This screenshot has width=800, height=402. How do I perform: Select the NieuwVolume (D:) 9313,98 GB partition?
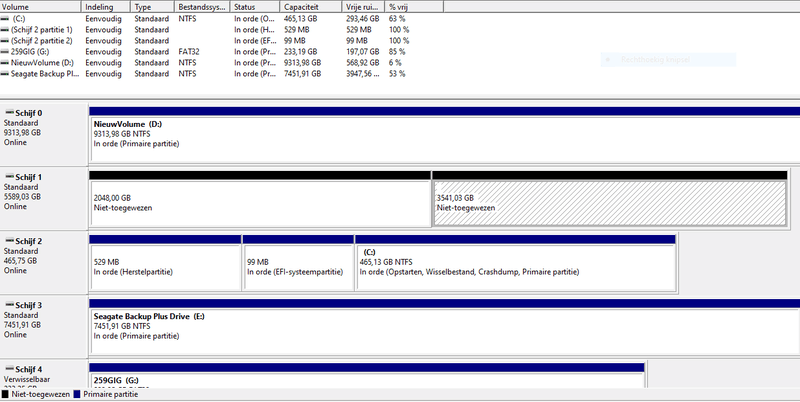click(x=444, y=135)
